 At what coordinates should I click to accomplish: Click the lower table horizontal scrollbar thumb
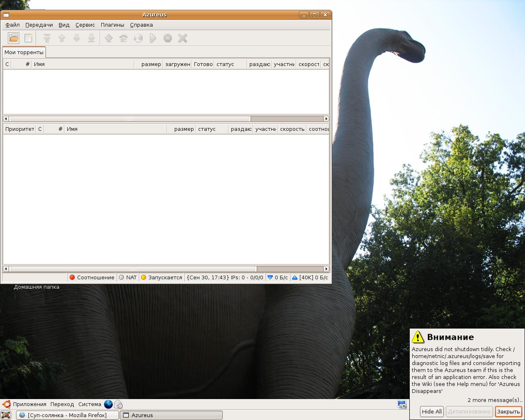(x=133, y=269)
